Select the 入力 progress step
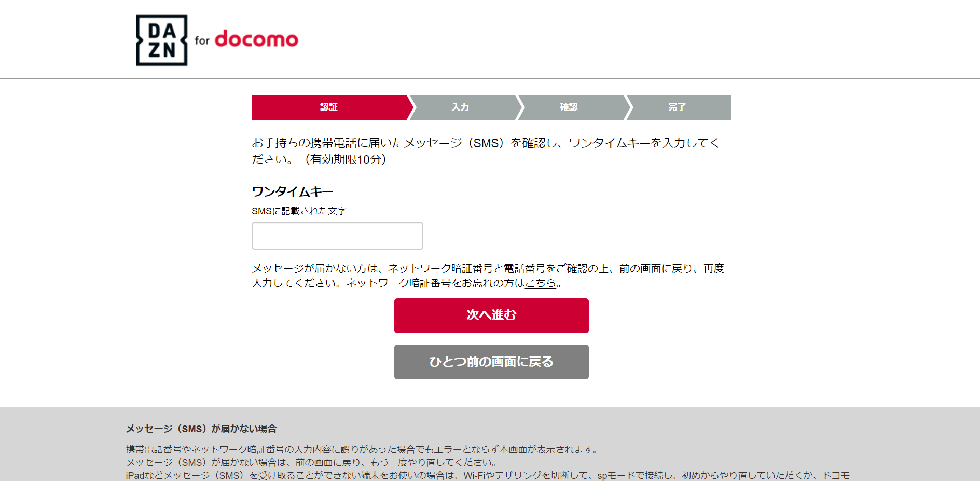 460,107
